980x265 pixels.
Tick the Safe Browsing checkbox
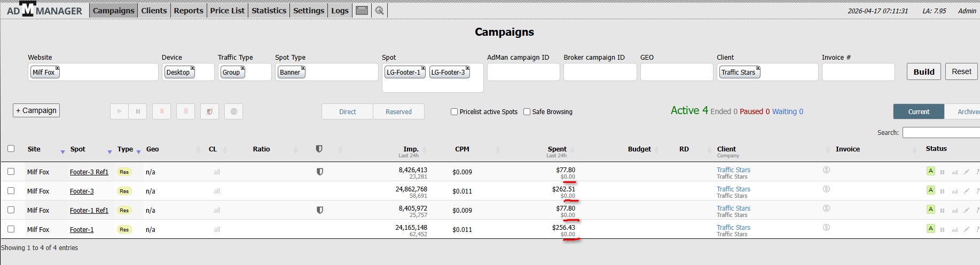[527, 112]
